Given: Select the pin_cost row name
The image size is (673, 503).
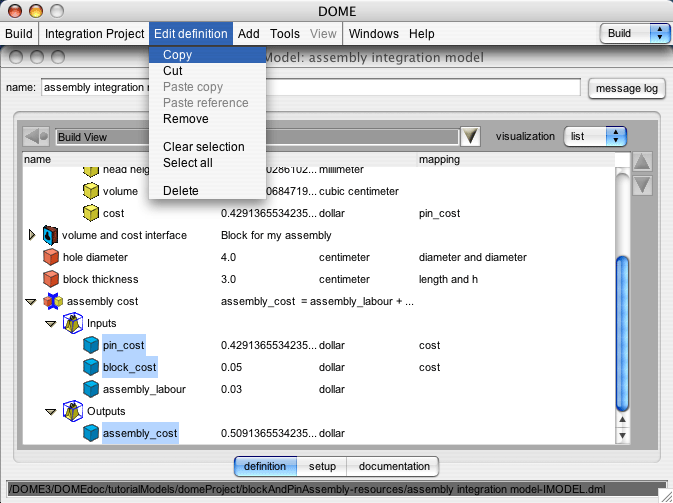Looking at the screenshot, I should [124, 345].
